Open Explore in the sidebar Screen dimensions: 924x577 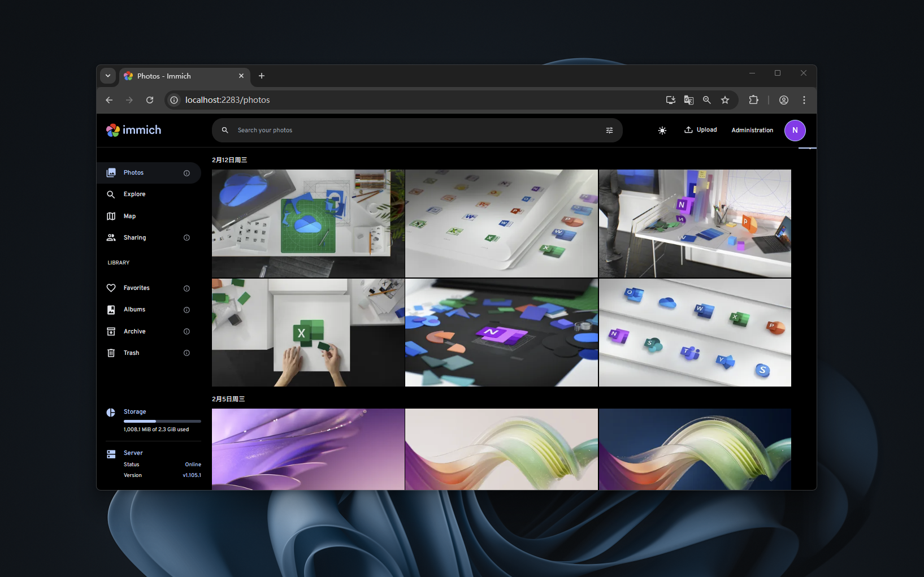(x=149, y=194)
